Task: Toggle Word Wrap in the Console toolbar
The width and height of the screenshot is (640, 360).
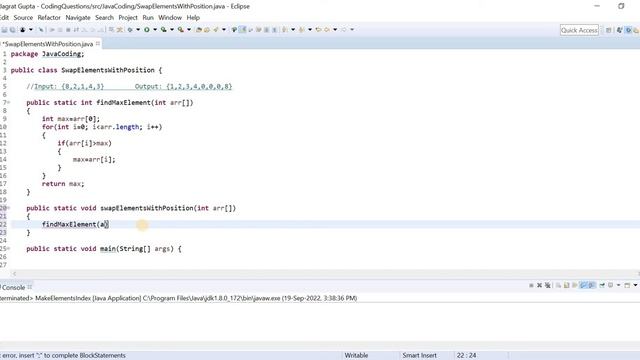Action: point(575,285)
